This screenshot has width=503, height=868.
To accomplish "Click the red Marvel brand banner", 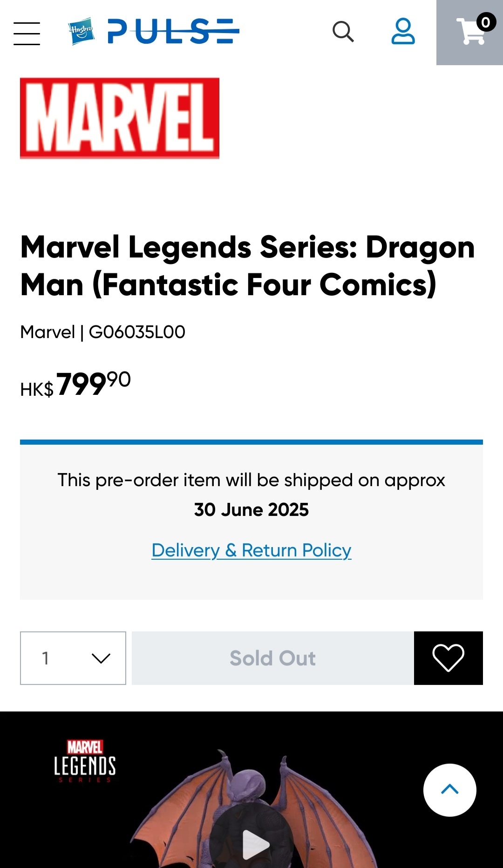I will coord(120,118).
